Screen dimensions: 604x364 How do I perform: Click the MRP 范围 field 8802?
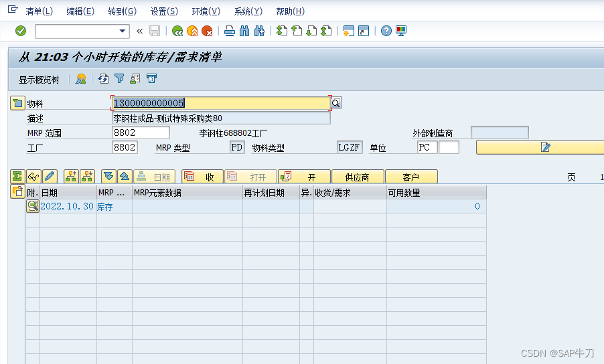click(141, 132)
